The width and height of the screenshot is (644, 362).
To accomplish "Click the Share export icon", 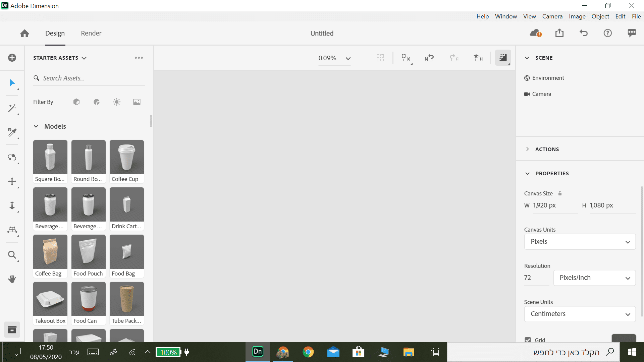I will click(x=559, y=33).
